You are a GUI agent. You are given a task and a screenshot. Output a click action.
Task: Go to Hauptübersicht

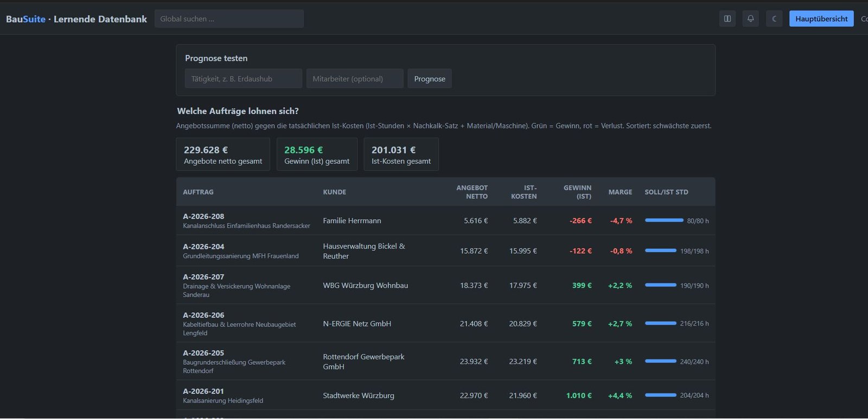click(821, 18)
